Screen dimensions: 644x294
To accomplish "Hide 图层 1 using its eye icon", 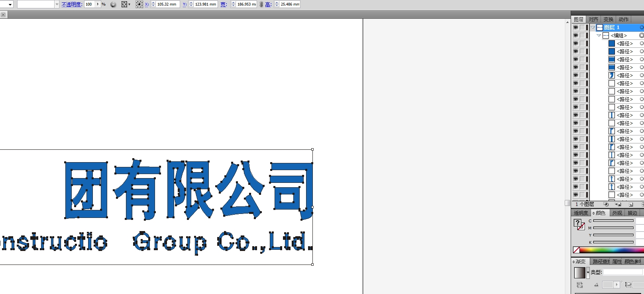I will tap(575, 27).
